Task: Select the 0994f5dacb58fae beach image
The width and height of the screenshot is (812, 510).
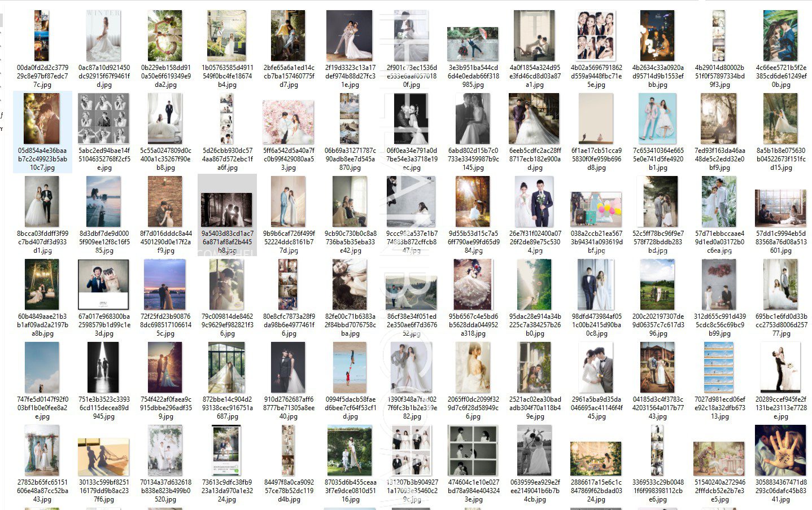Action: tap(350, 367)
